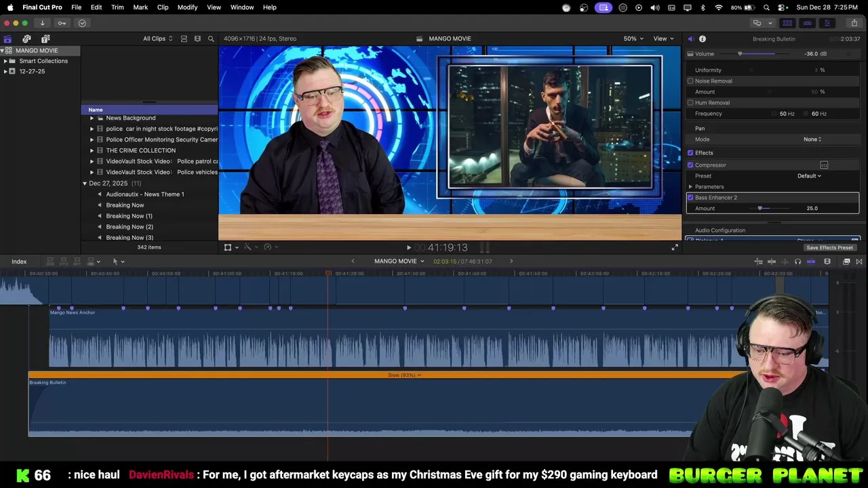
Task: Expand the 12-27-25 event
Action: coord(5,71)
